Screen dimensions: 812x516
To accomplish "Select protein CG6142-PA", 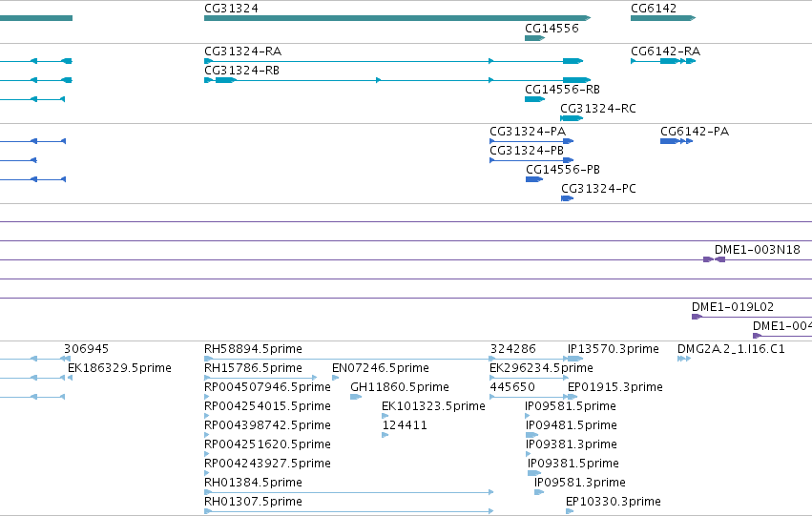I will 677,141.
